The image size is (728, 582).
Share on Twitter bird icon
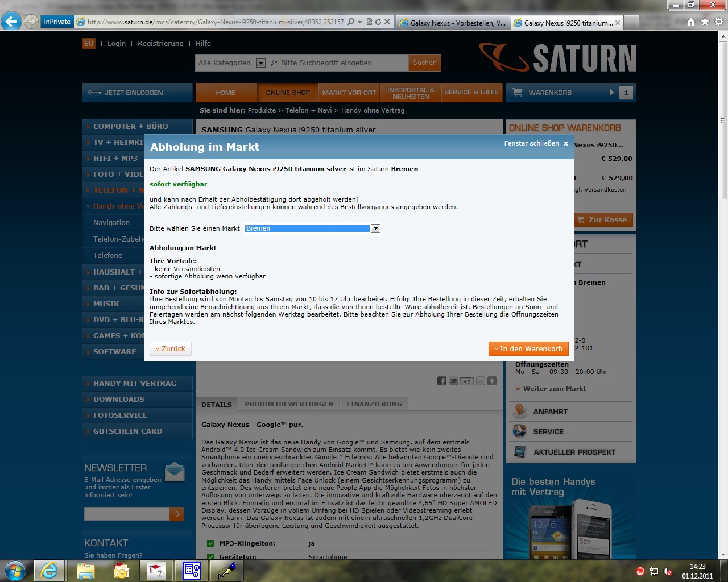click(453, 381)
